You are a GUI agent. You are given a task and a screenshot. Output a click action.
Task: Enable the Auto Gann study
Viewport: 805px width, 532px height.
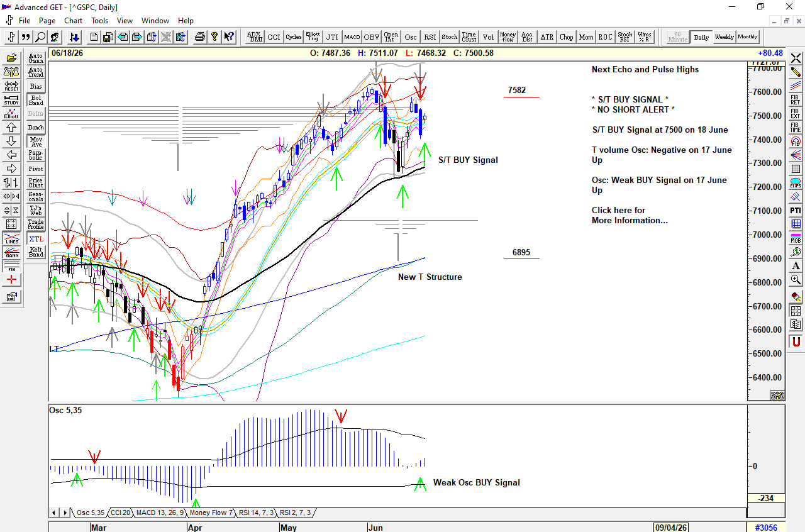click(x=36, y=58)
